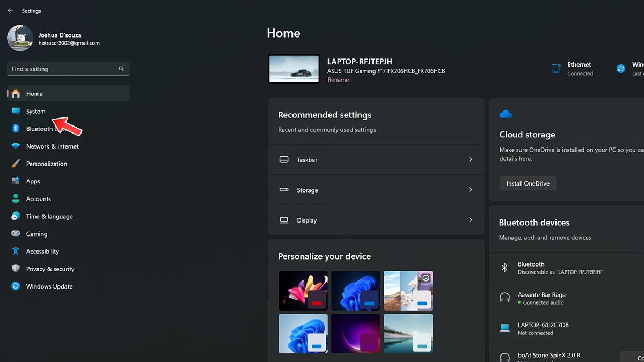Image resolution: width=644 pixels, height=362 pixels.
Task: Click the laptop desktop wallpaper preview thumbnail
Action: [x=294, y=69]
